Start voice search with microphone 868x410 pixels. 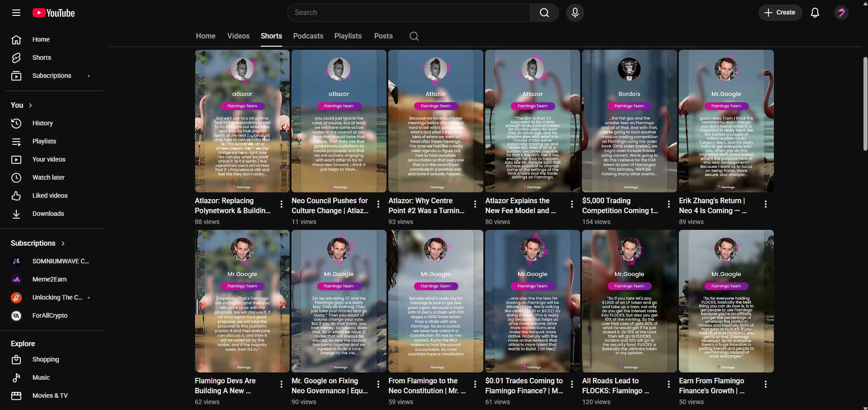[x=575, y=13]
